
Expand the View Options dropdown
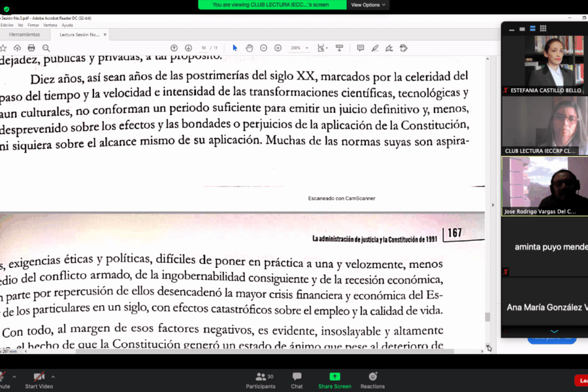[x=368, y=5]
